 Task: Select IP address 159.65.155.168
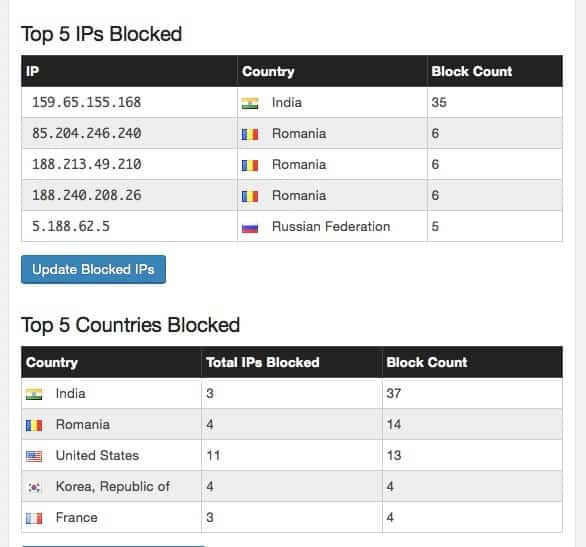86,102
